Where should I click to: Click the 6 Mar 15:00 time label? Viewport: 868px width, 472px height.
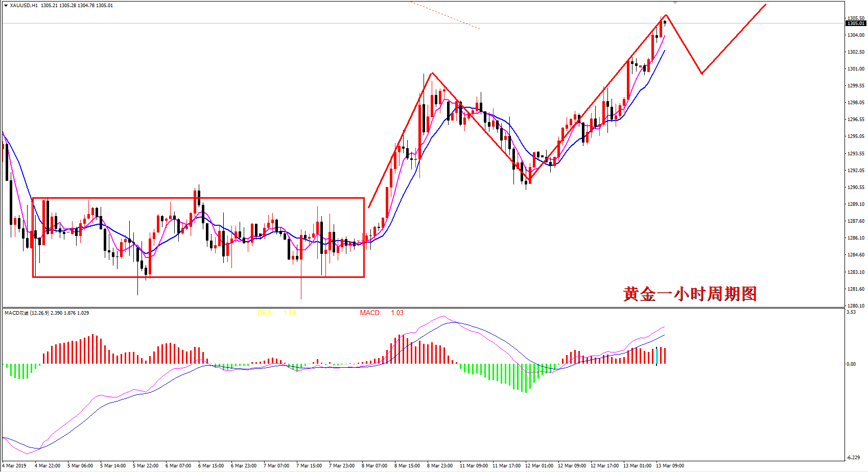coord(211,466)
